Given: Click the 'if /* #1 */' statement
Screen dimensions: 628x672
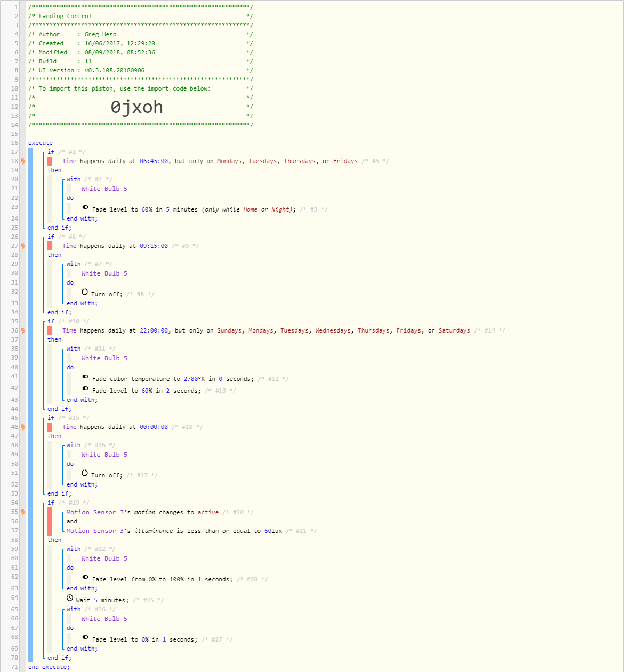Looking at the screenshot, I should [67, 152].
